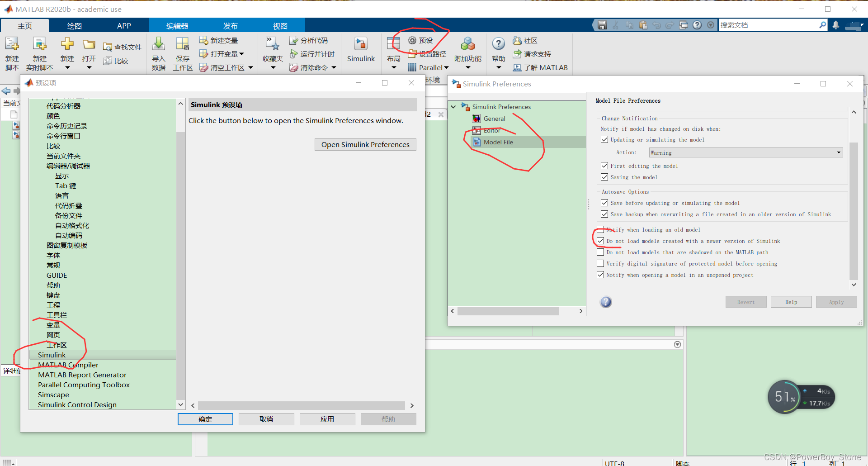The image size is (868, 466).
Task: Click the OK (确定) button
Action: point(205,419)
